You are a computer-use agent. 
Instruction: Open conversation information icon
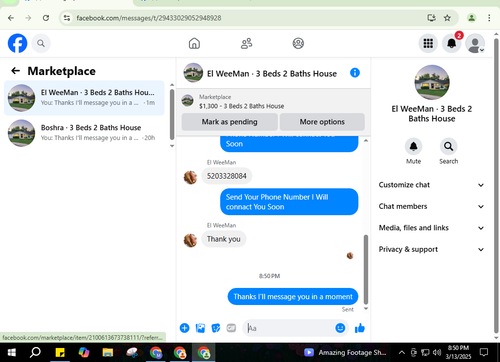(x=355, y=73)
